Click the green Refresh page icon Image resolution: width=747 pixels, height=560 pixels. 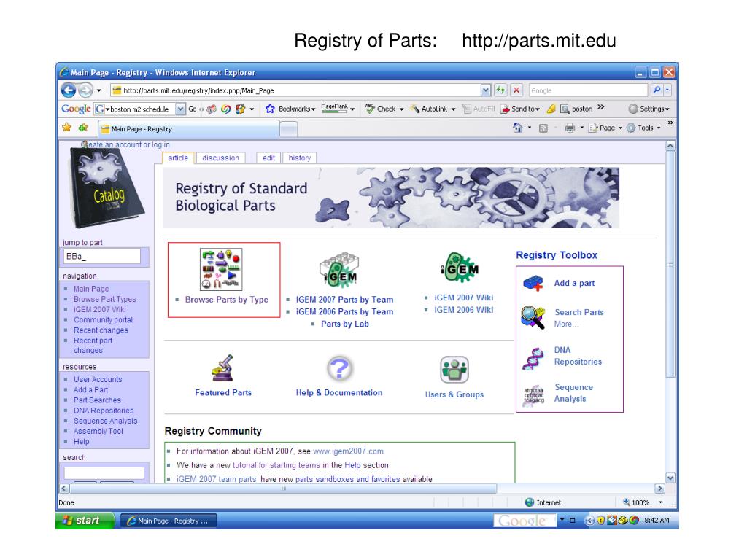click(500, 90)
